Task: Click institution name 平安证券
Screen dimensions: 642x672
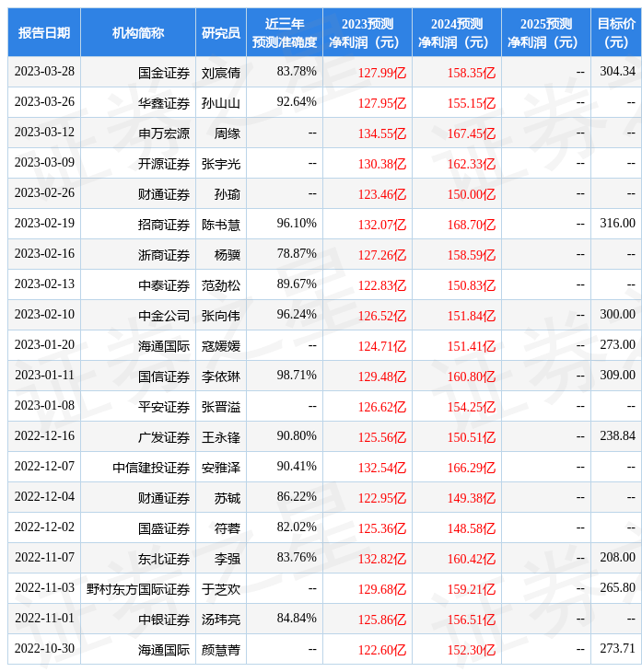Action: tap(164, 408)
